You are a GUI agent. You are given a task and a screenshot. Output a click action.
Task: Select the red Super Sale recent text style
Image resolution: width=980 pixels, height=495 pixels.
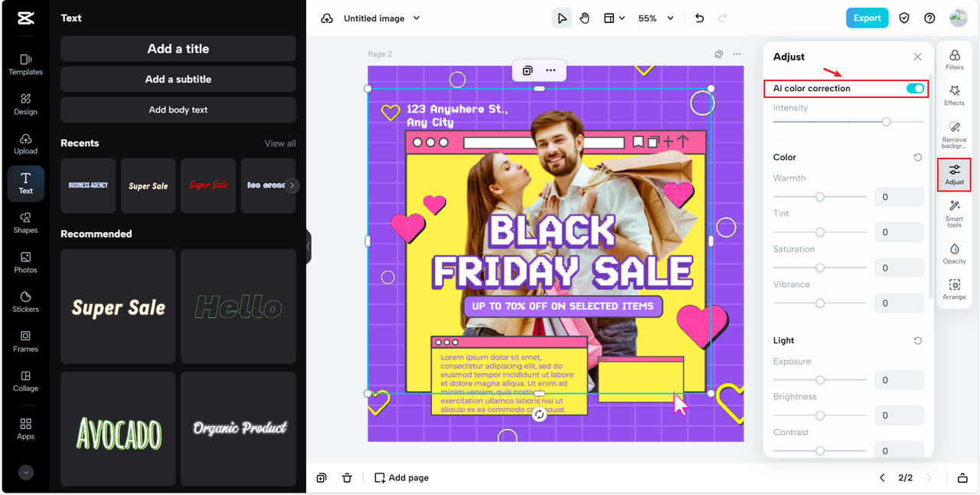coord(208,185)
